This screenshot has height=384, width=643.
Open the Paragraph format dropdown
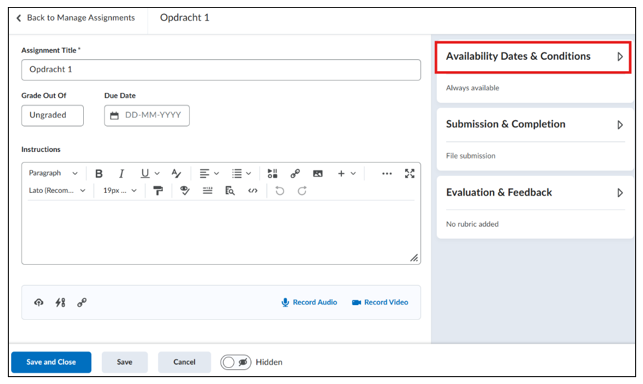tap(53, 173)
